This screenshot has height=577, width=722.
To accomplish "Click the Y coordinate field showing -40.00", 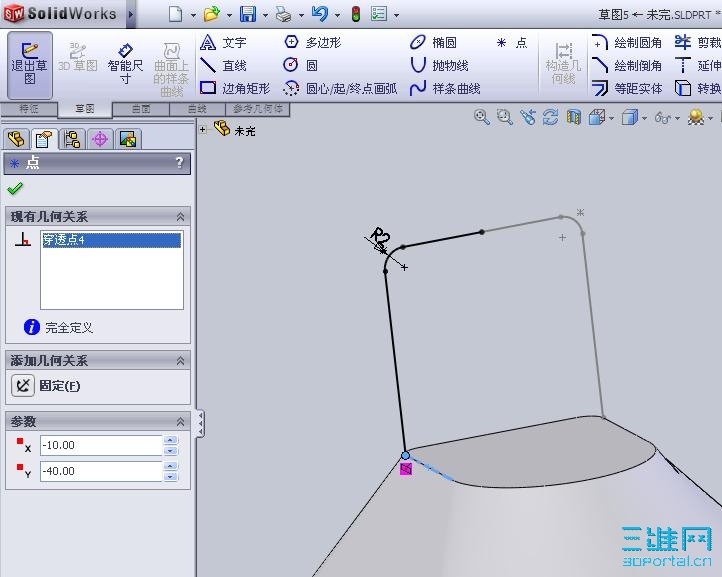I will coord(101,471).
